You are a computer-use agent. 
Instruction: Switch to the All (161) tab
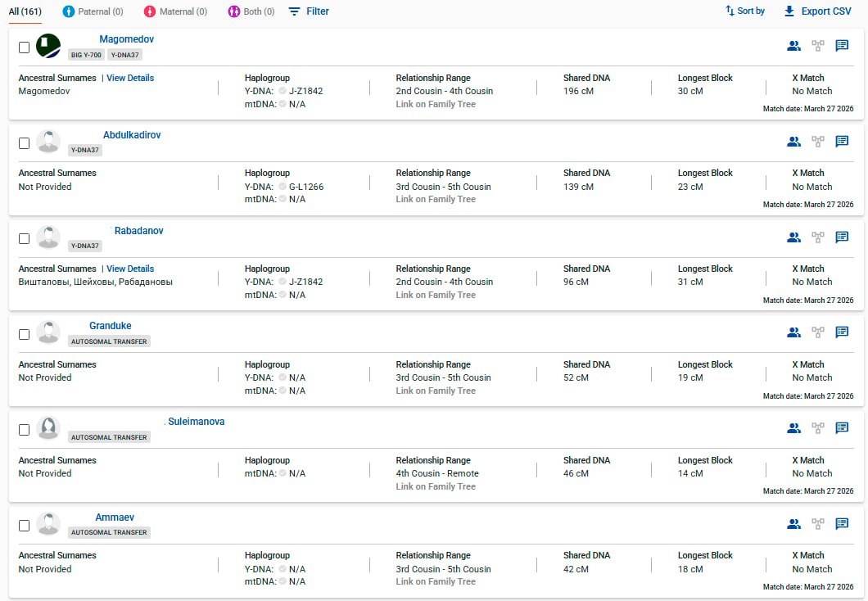pos(25,11)
